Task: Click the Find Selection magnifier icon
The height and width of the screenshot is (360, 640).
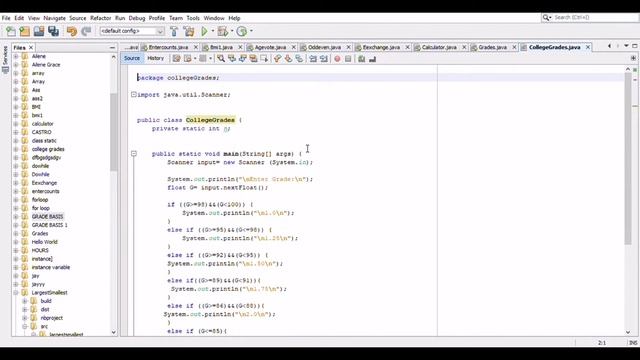Action: coord(221,59)
